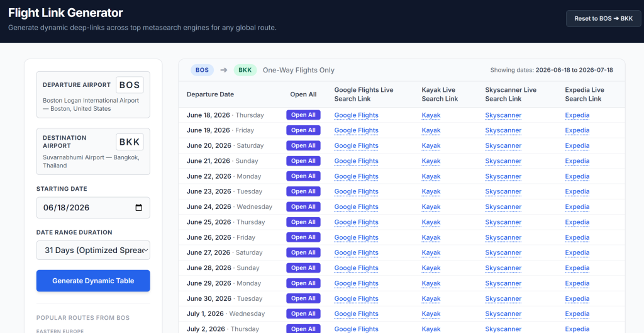The image size is (644, 333).
Task: Focus the Starting Date field showing 06/18/2026
Action: pyautogui.click(x=93, y=208)
